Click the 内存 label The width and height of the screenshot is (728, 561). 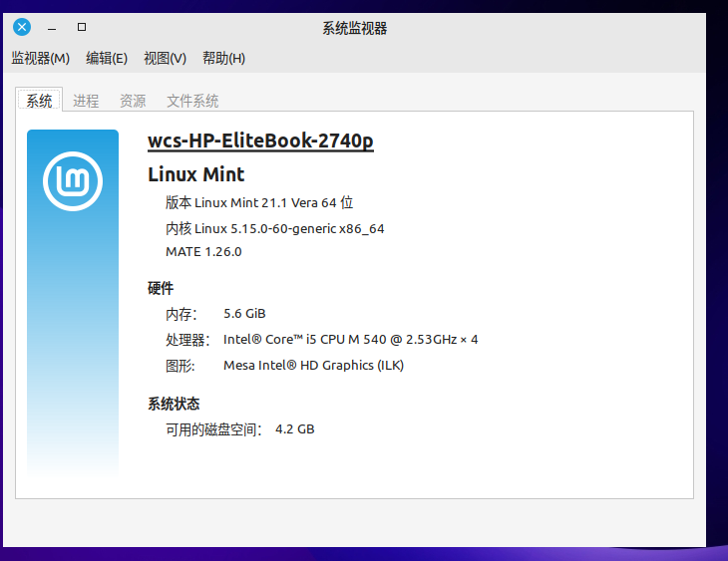[x=182, y=314]
